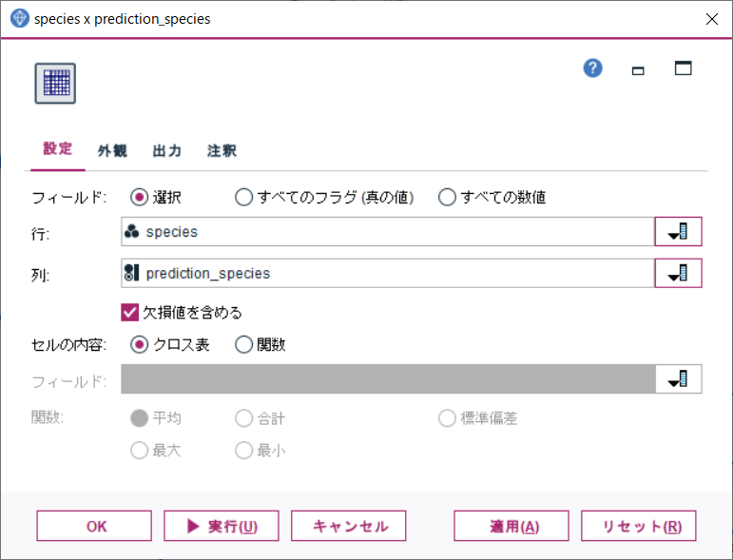Click the 実行(U) run button

point(222,526)
